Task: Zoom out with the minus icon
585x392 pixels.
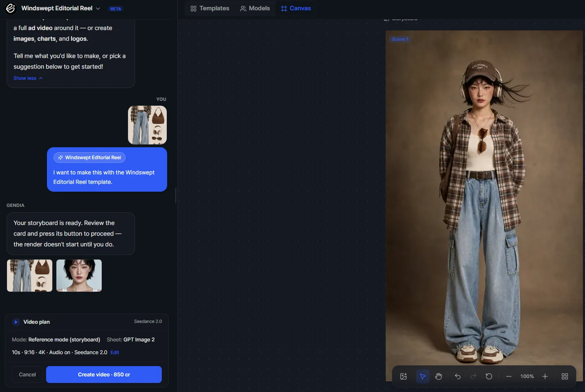Action: (509, 376)
